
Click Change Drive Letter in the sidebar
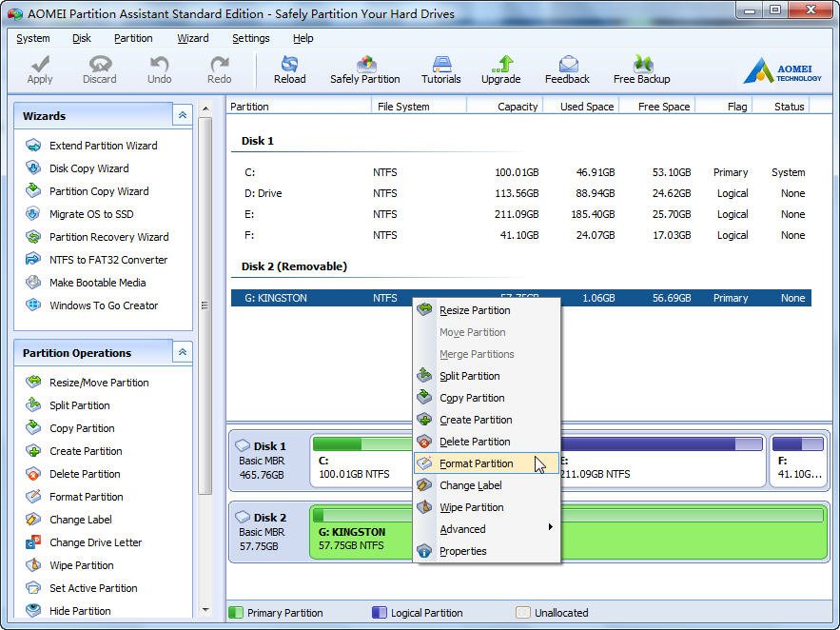pos(95,542)
